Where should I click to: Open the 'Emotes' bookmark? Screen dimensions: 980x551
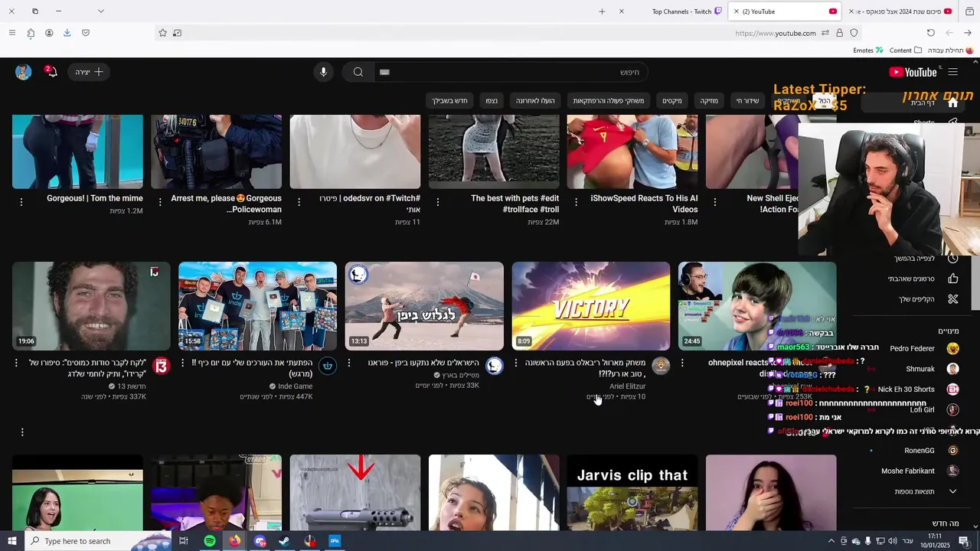click(868, 51)
